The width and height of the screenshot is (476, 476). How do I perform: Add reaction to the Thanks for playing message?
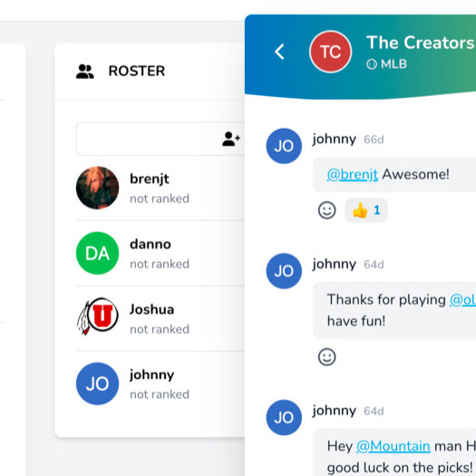tap(327, 356)
